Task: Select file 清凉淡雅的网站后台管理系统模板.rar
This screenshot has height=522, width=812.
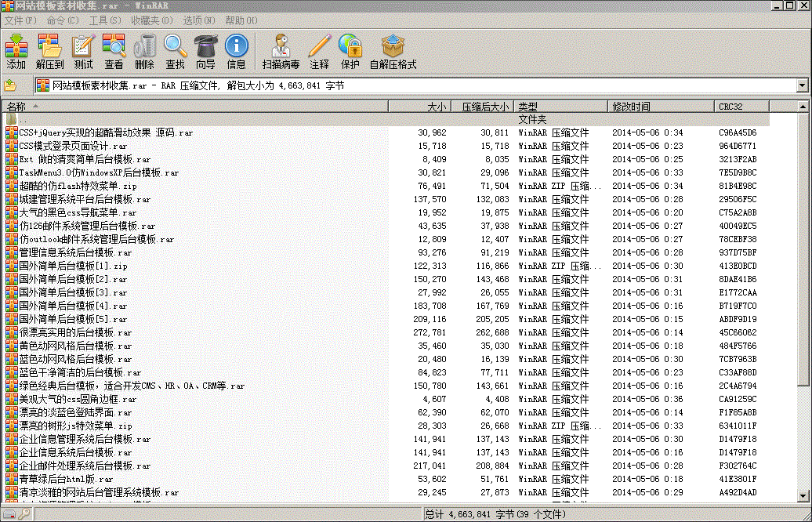Action: click(x=99, y=493)
